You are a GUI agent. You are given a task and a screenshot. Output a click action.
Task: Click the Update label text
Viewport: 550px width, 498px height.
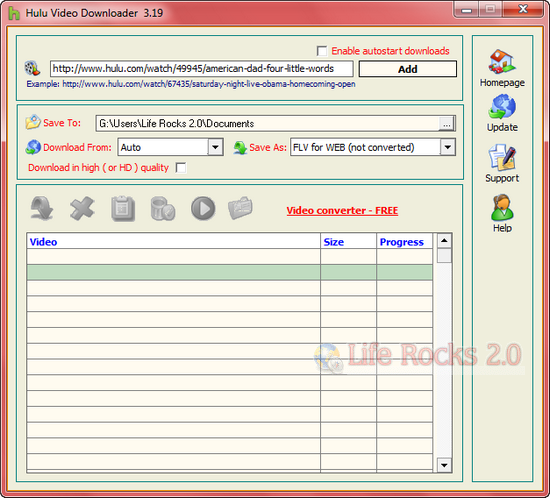[502, 127]
